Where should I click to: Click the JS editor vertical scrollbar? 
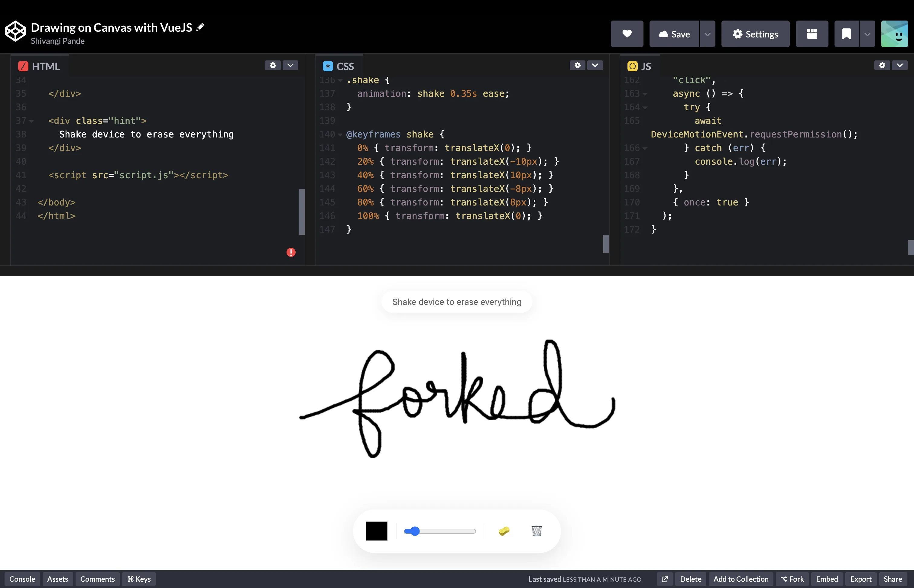click(x=911, y=247)
